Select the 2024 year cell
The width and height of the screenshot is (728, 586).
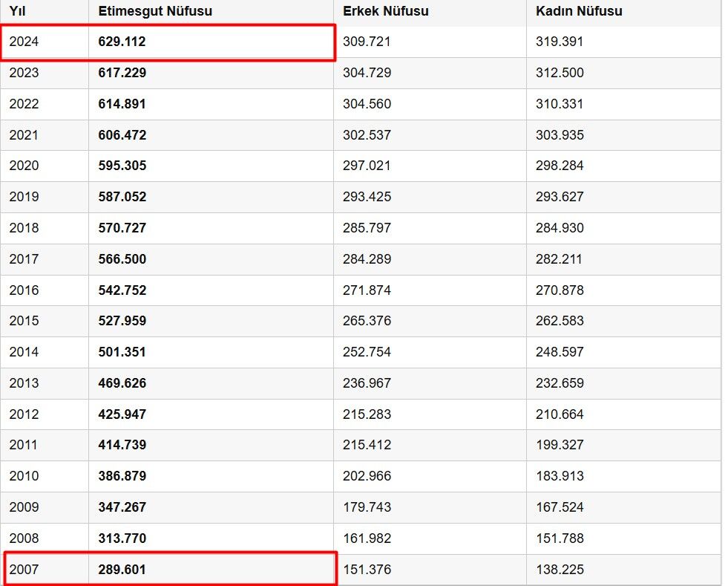point(24,42)
